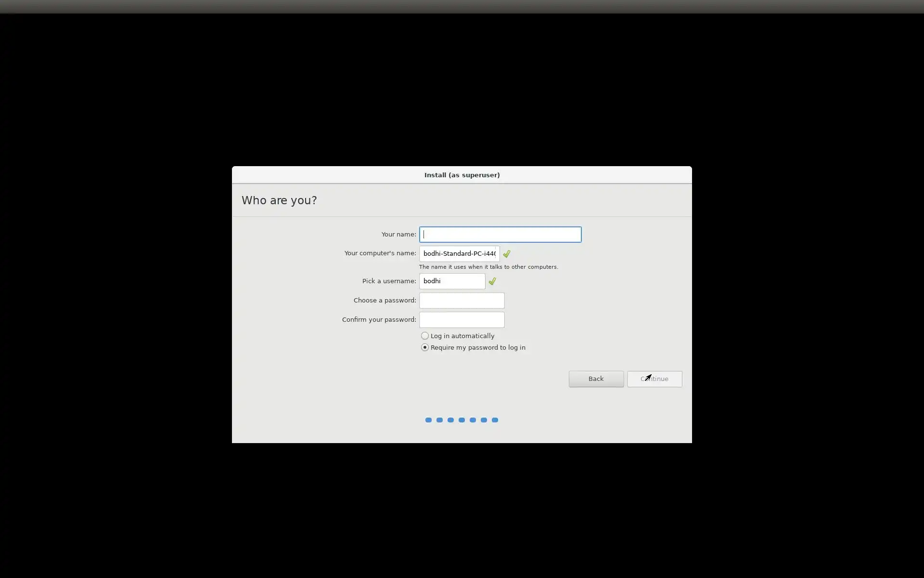The height and width of the screenshot is (578, 924).
Task: Select Require my password to log in
Action: [424, 347]
